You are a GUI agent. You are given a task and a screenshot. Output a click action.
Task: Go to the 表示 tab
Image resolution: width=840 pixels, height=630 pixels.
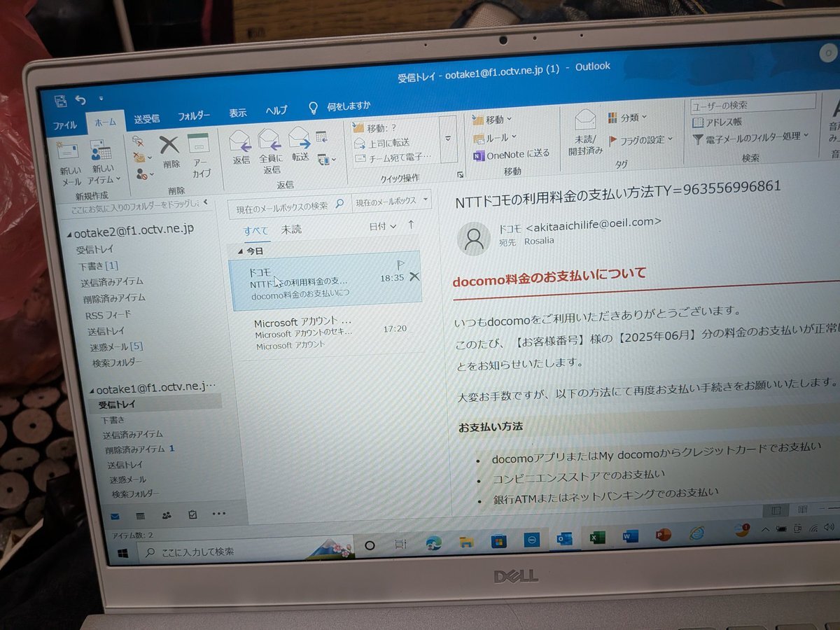pos(238,113)
